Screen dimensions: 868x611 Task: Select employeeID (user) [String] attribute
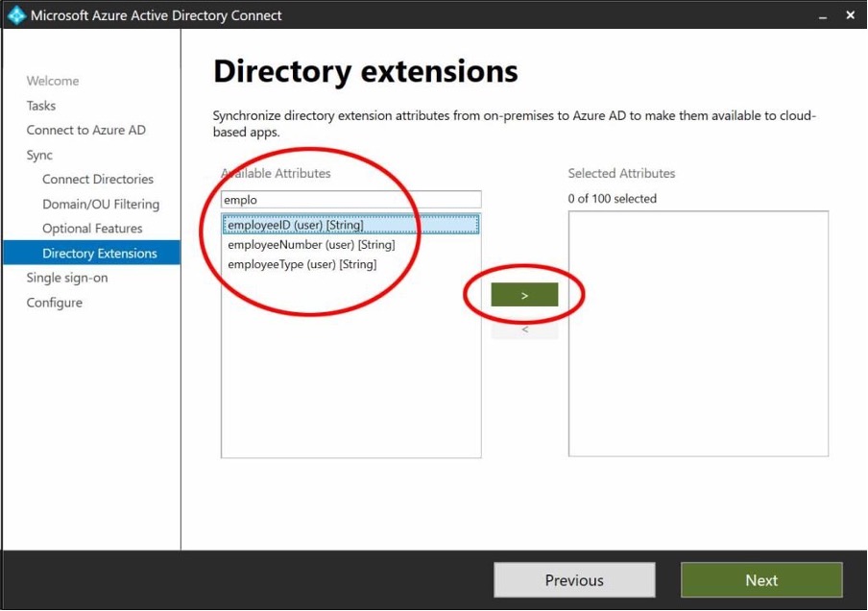click(x=296, y=225)
